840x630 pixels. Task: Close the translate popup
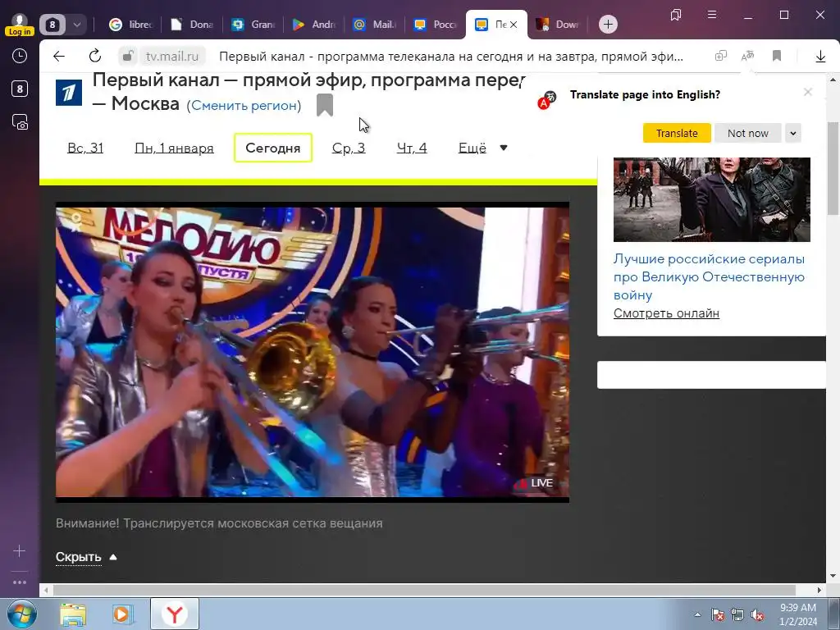click(x=808, y=92)
